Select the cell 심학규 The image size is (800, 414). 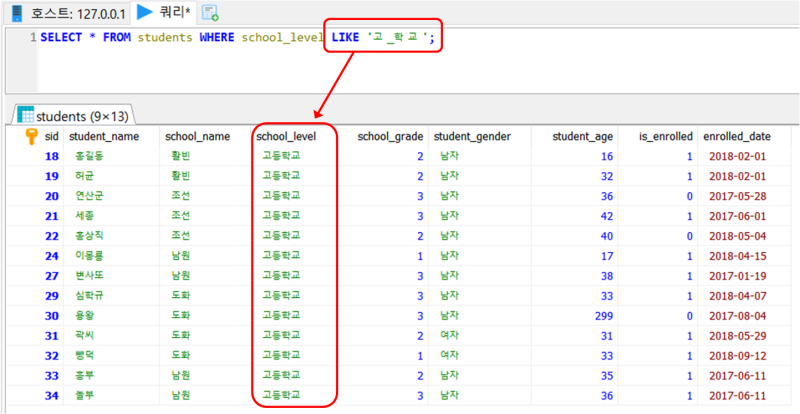pos(89,296)
